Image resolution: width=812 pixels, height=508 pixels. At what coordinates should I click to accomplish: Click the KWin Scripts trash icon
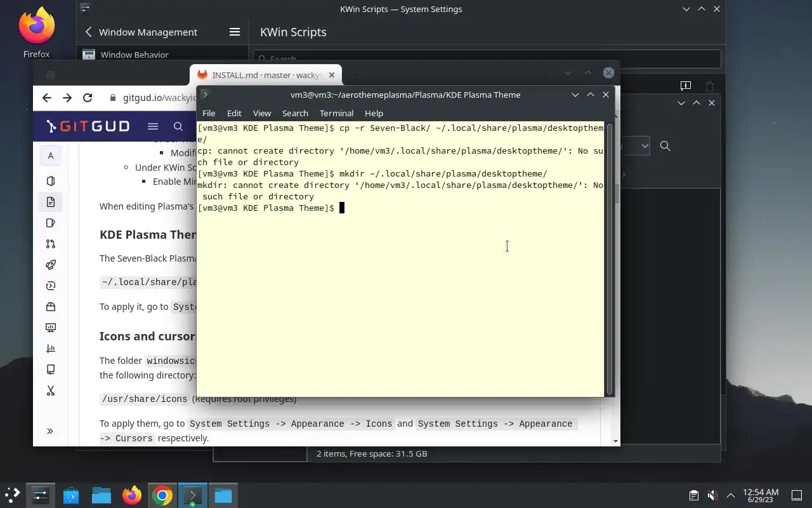(x=710, y=86)
